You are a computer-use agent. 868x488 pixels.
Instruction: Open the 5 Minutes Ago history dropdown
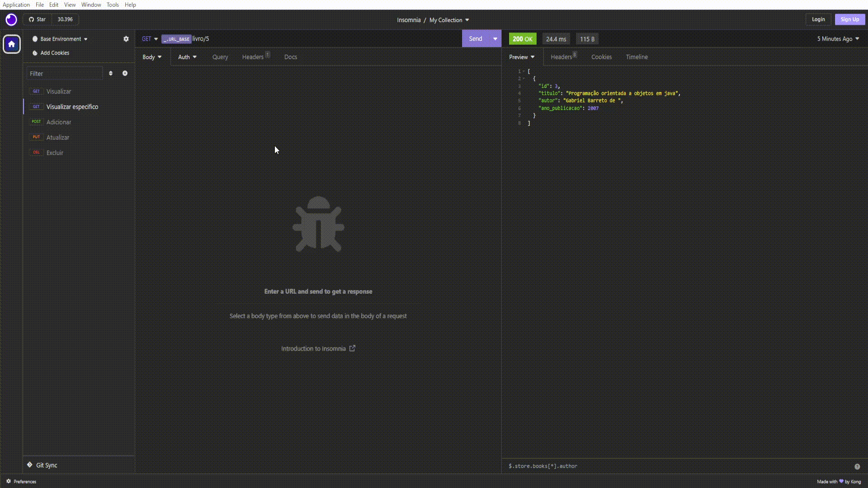(838, 39)
